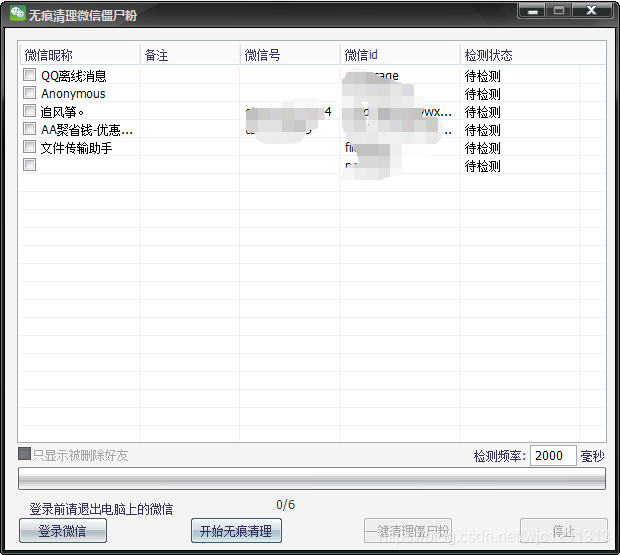Click the 备注 column header
620x555 pixels.
(x=190, y=55)
